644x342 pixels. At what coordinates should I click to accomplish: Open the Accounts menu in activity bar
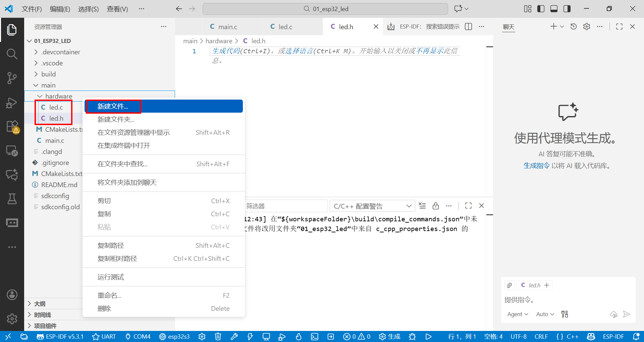pos(12,295)
